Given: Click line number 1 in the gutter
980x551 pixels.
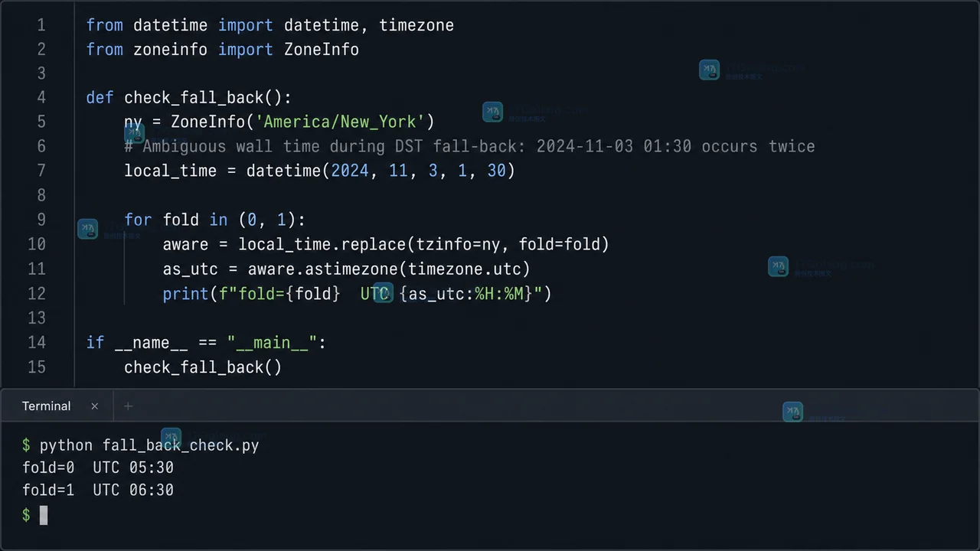Looking at the screenshot, I should point(41,25).
